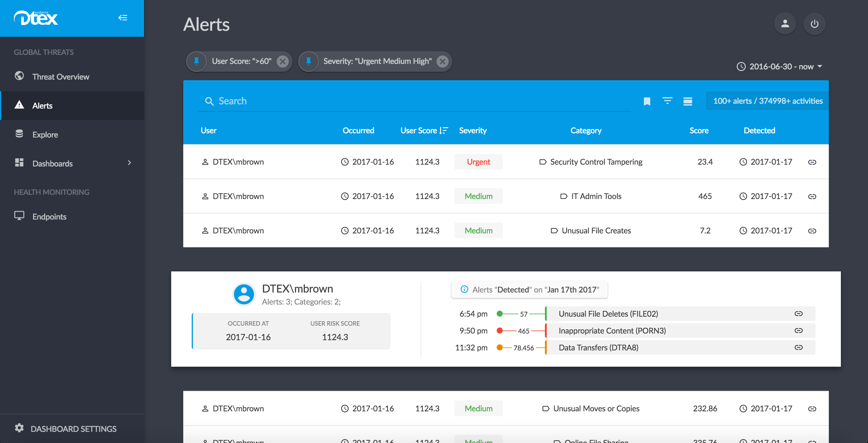Expand the Dashboards chevron arrow
Image resolution: width=868 pixels, height=443 pixels.
(129, 163)
